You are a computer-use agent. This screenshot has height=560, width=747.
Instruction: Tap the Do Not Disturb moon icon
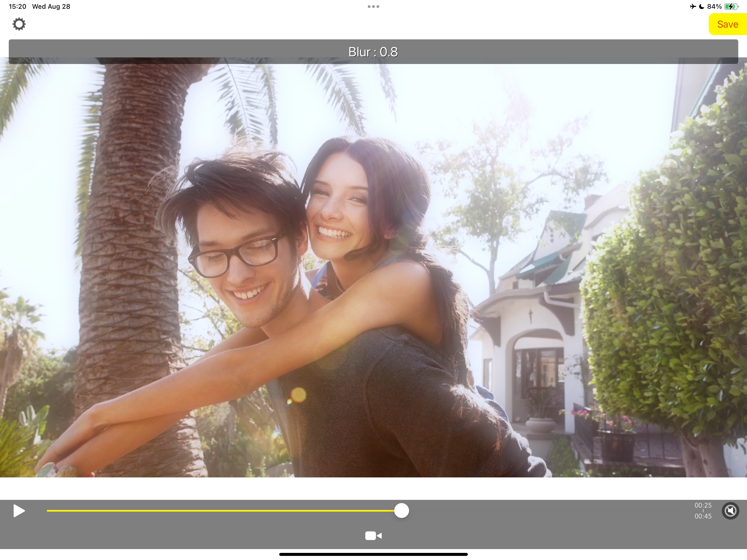tap(701, 6)
